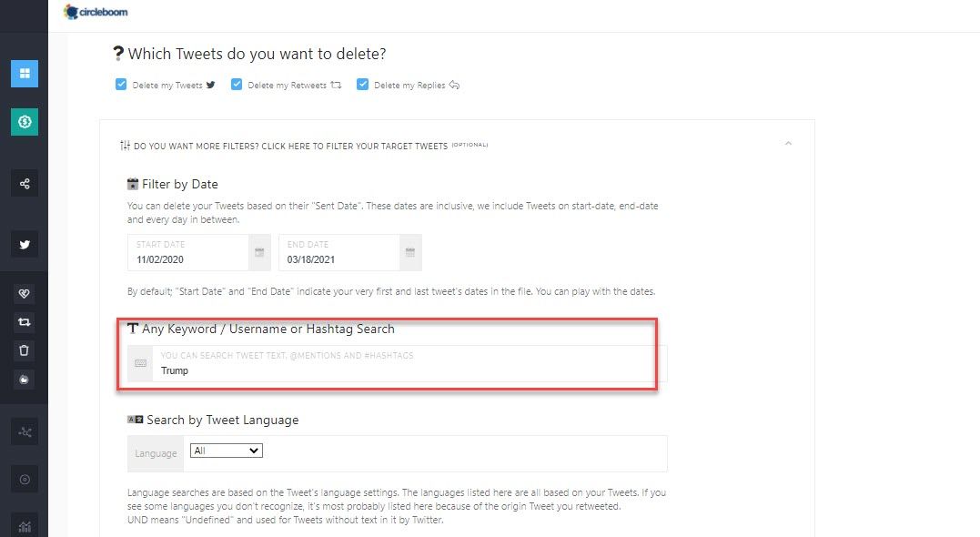
Task: Select the green billing icon in sidebar
Action: point(24,121)
